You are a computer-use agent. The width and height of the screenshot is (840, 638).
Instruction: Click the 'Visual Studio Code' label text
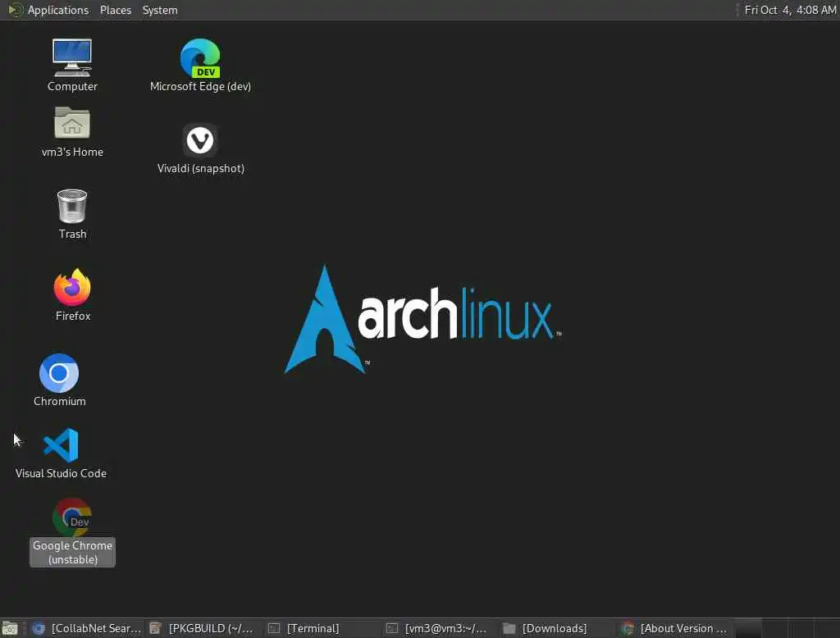pos(61,473)
